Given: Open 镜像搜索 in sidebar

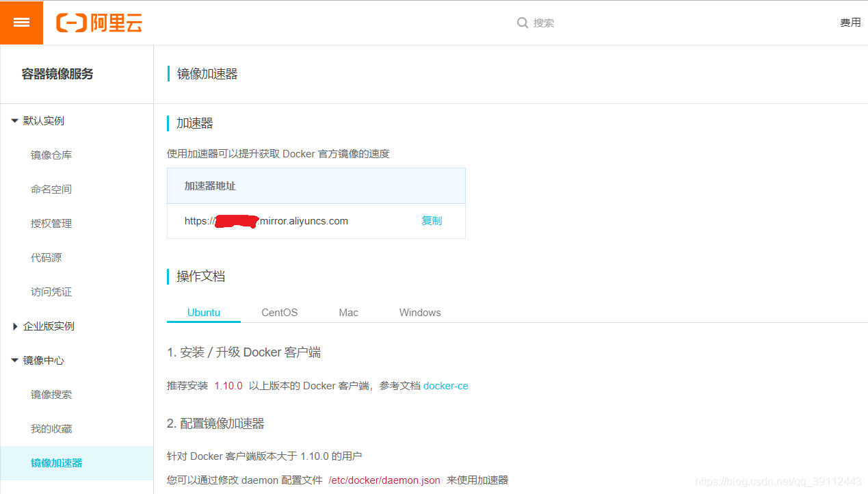Looking at the screenshot, I should click(x=51, y=395).
